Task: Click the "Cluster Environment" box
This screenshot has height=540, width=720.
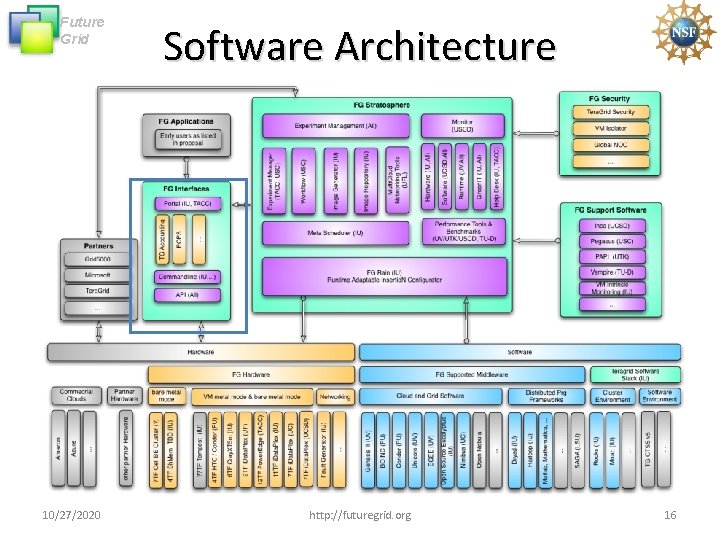Action: tap(613, 396)
